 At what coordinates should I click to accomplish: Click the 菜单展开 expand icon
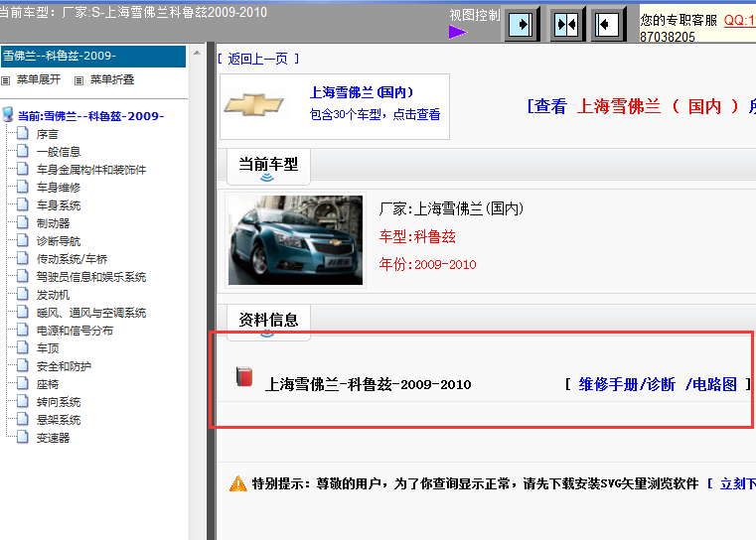tap(5, 80)
